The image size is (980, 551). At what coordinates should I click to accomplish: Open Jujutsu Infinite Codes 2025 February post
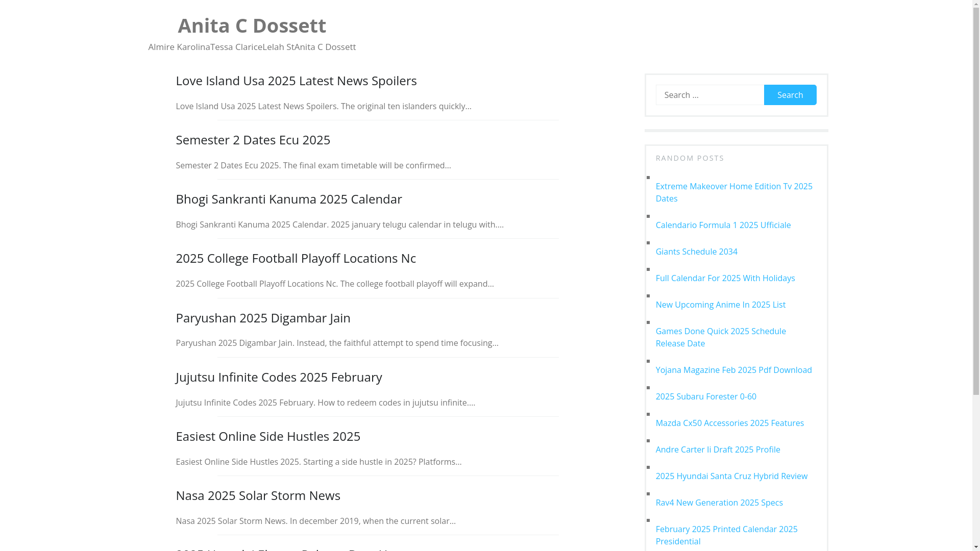tap(279, 377)
